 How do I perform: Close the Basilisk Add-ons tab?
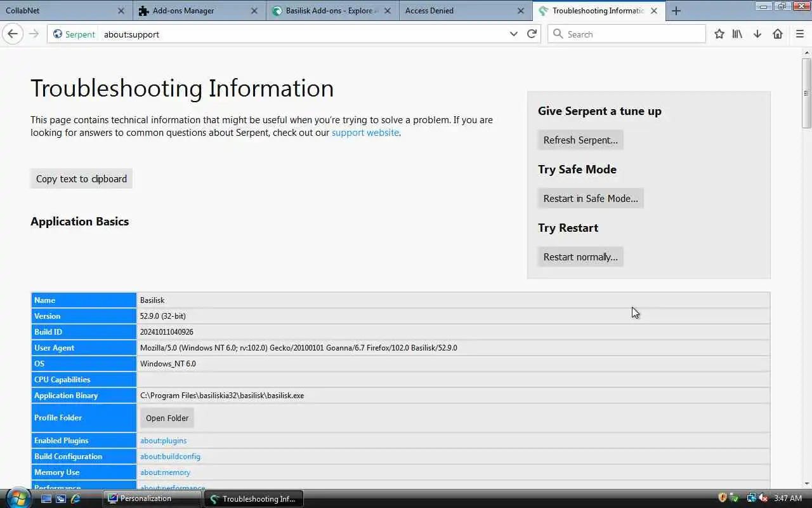pyautogui.click(x=388, y=11)
